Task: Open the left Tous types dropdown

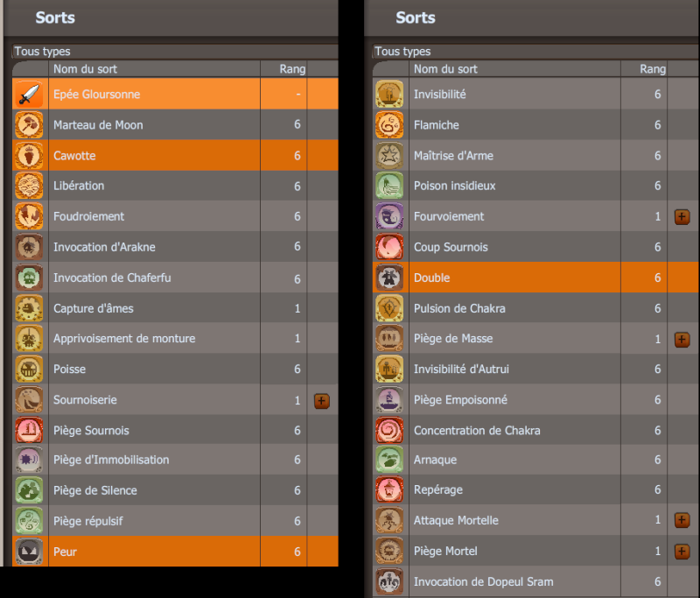Action: click(175, 52)
